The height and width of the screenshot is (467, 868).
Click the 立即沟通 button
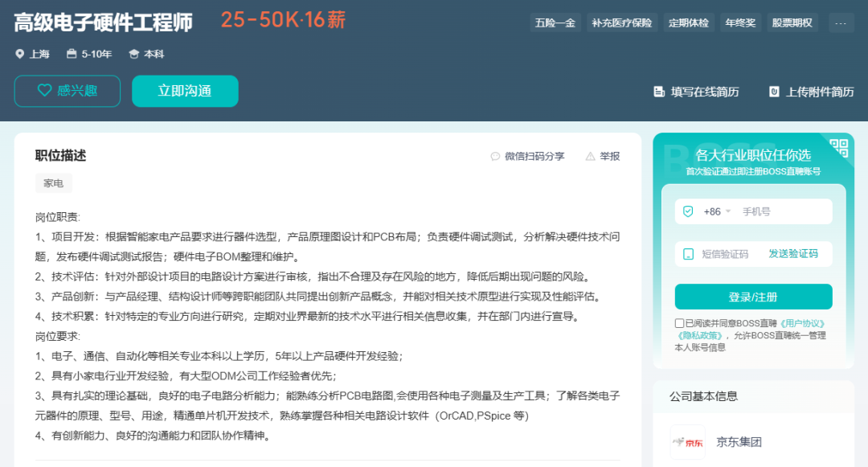coord(185,91)
